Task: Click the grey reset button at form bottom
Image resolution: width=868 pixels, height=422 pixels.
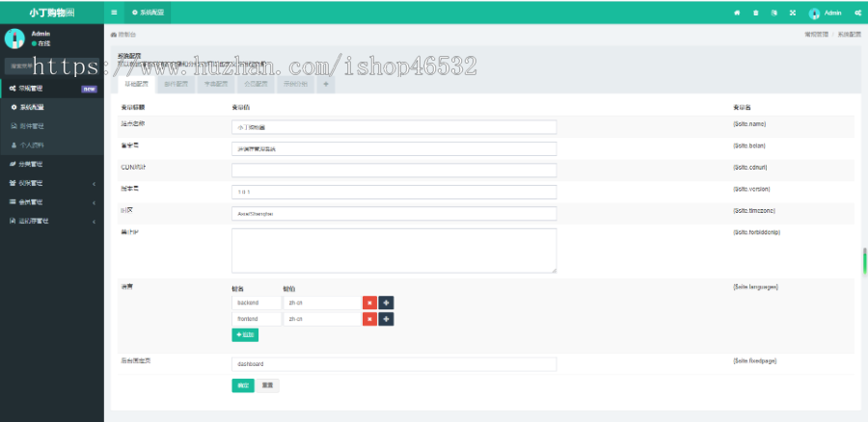Action: coord(268,385)
